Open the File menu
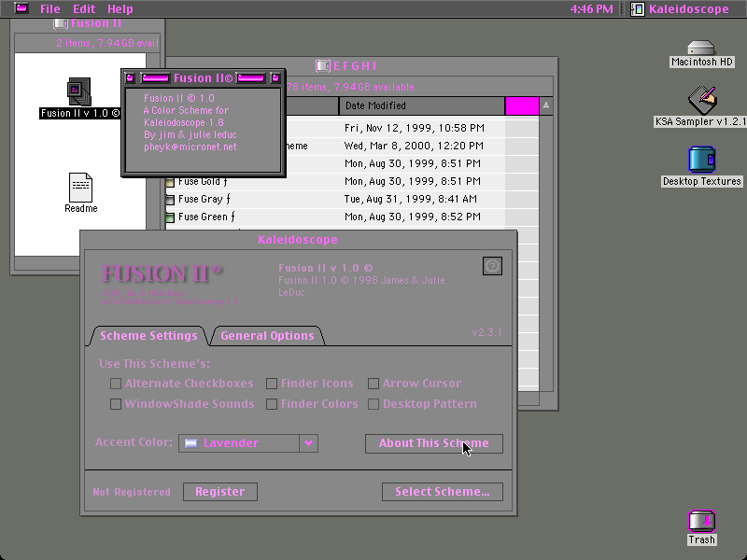Screen dimensions: 747x560 point(49,8)
